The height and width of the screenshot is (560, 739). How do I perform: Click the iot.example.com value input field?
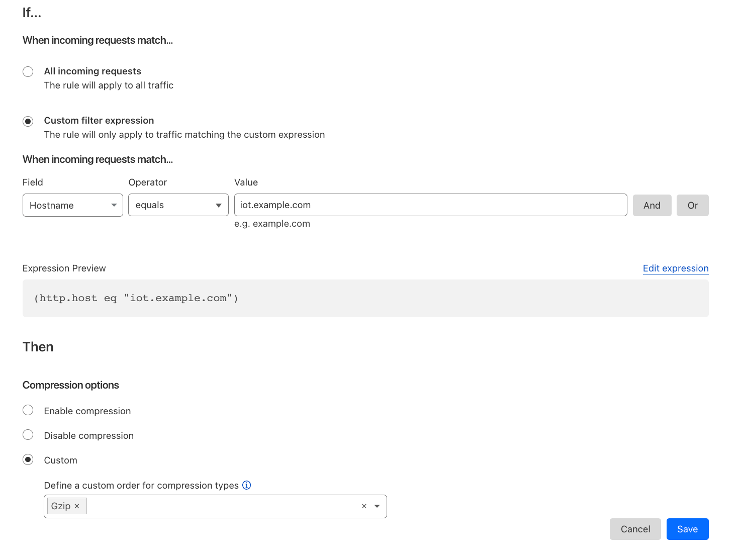[x=430, y=205]
